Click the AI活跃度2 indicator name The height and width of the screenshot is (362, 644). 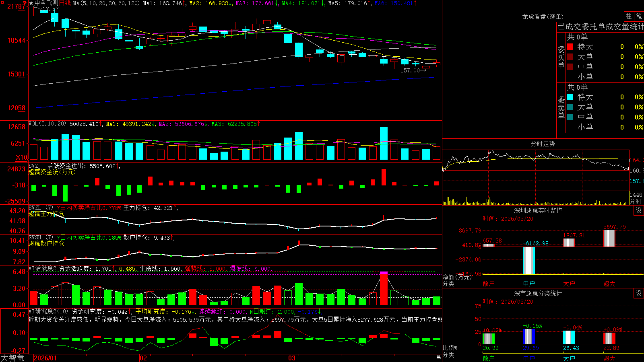point(43,268)
